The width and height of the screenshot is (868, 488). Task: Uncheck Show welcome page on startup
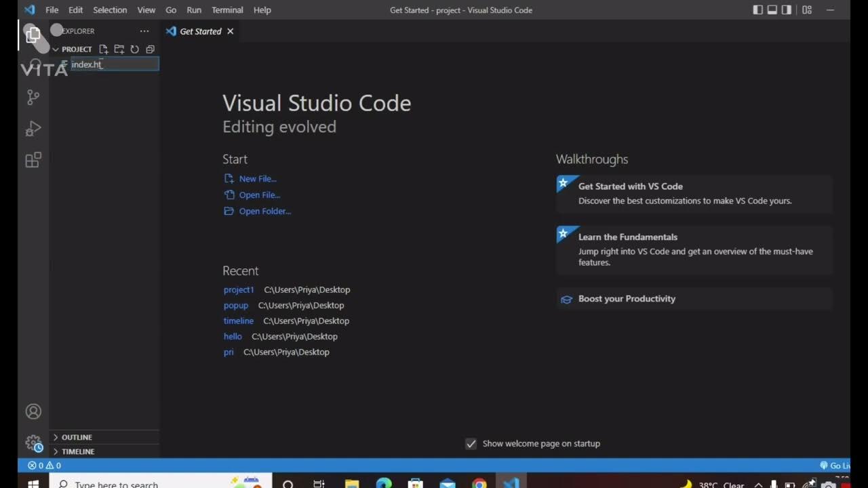(x=471, y=444)
